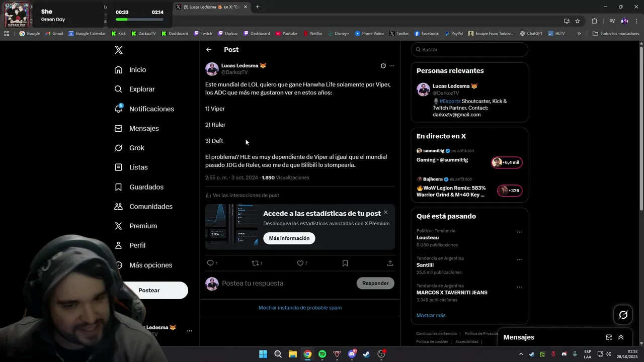Click install app icon in address bar
The width and height of the screenshot is (644, 362).
567,21
